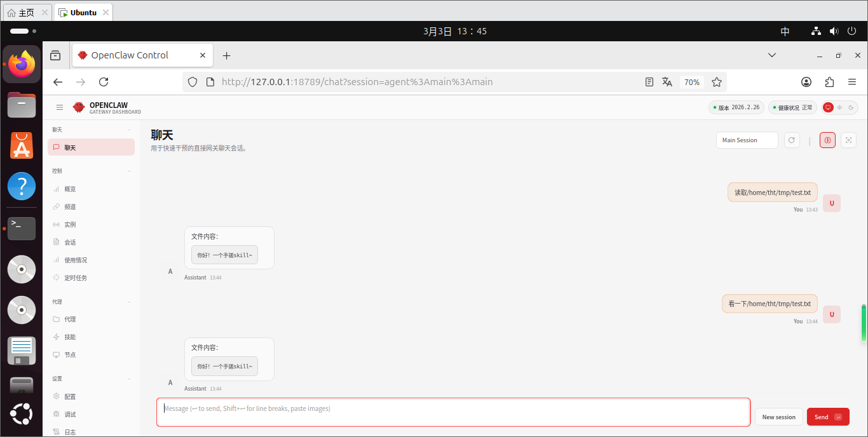Image resolution: width=868 pixels, height=437 pixels.
Task: Open 节点 nodes page
Action: point(70,355)
